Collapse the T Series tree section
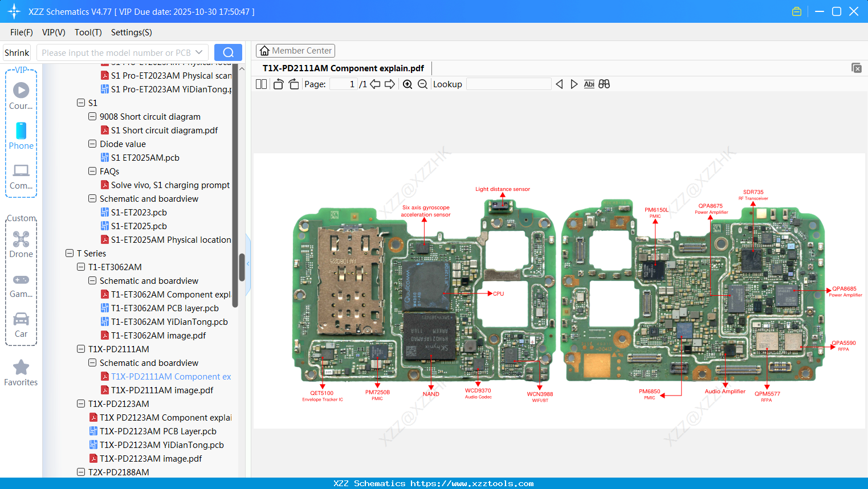This screenshot has height=489, width=868. point(69,253)
